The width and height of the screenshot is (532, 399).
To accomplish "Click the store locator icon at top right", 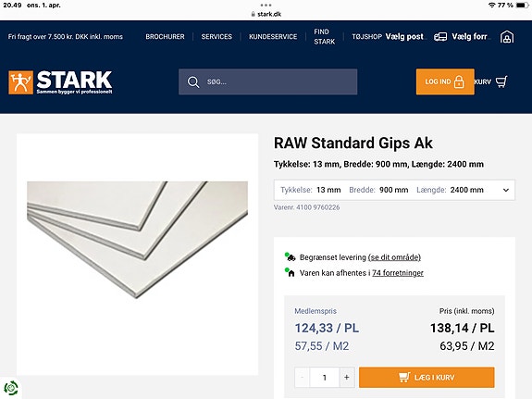I will pyautogui.click(x=507, y=37).
